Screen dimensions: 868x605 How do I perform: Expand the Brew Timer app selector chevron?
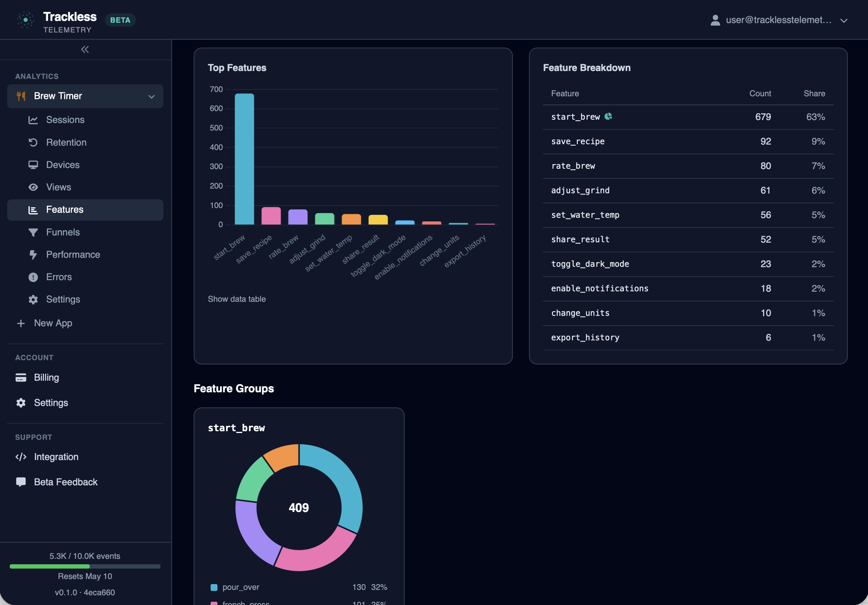151,96
